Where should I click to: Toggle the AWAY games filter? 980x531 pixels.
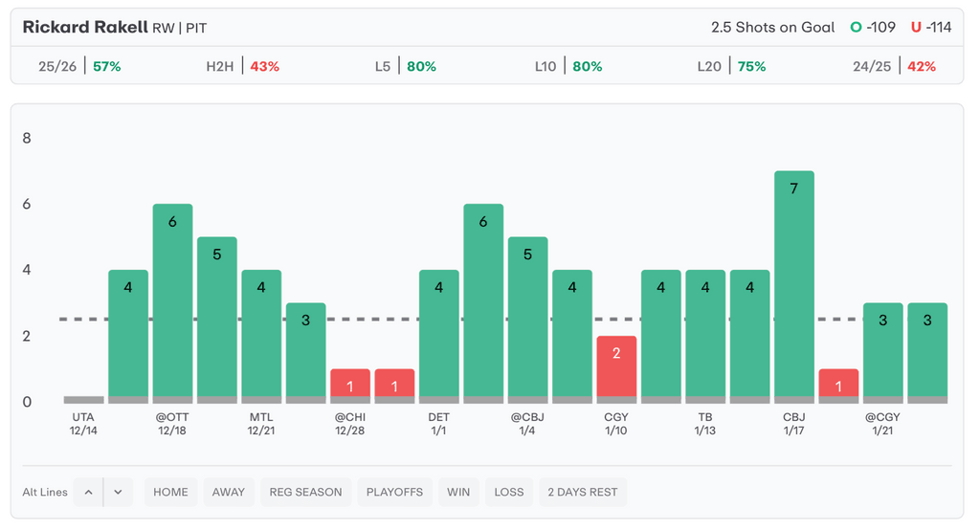coord(229,492)
